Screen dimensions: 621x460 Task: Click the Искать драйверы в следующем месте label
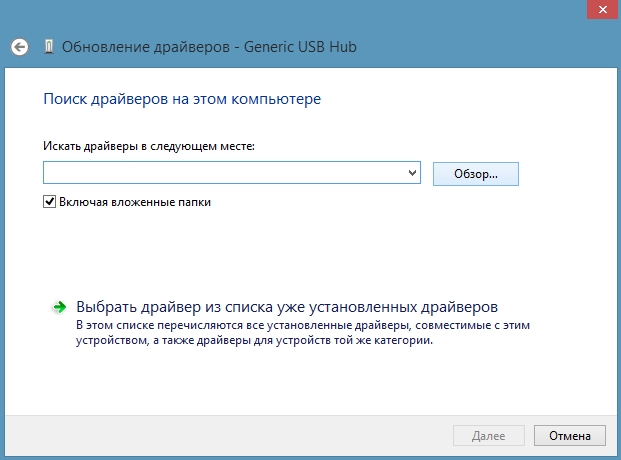pyautogui.click(x=149, y=146)
